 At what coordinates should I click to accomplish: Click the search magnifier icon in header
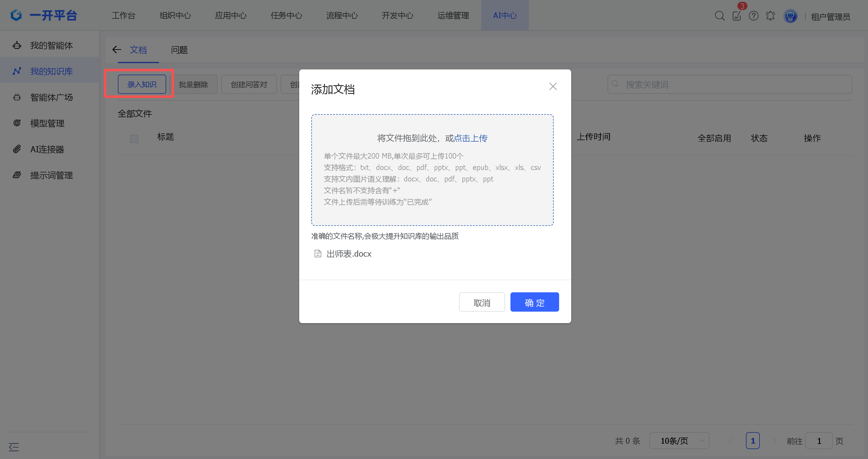pos(719,16)
